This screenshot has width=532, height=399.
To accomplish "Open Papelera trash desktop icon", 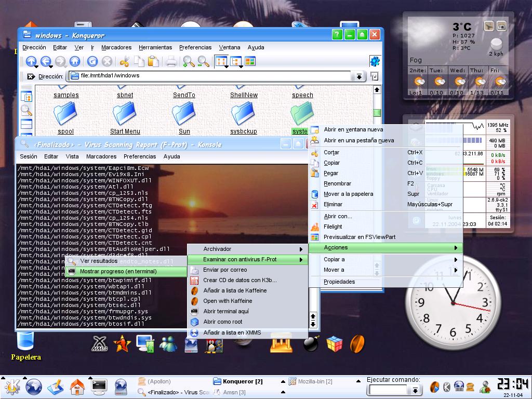I will (x=26, y=346).
